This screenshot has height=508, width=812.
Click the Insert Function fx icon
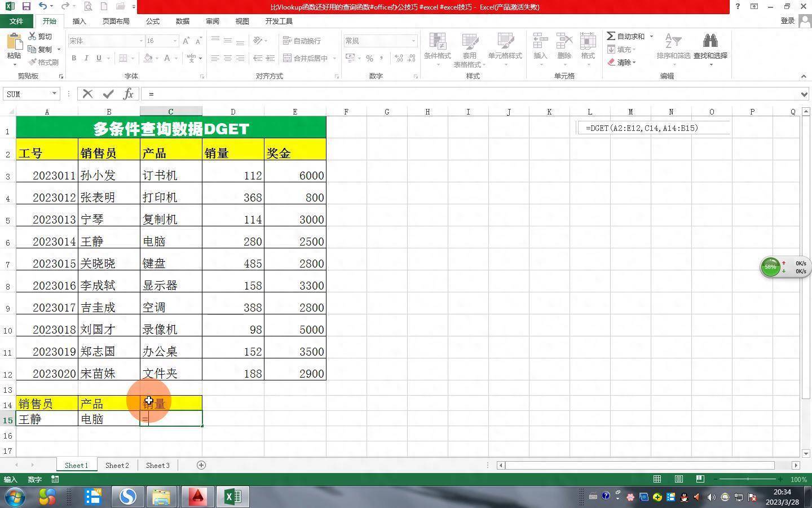128,94
